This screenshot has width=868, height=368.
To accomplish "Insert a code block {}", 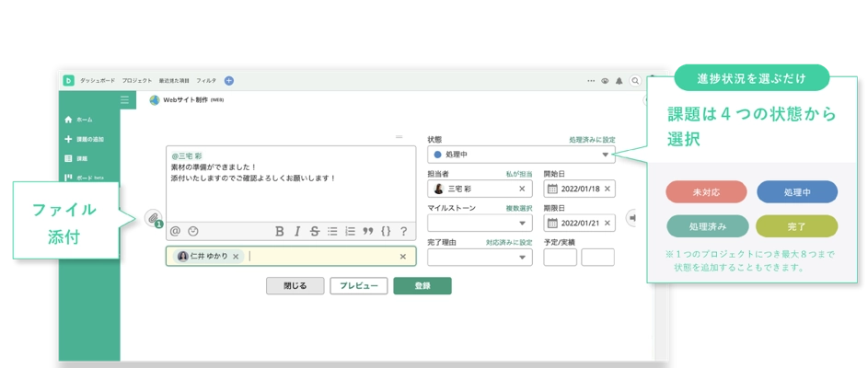I will click(386, 231).
